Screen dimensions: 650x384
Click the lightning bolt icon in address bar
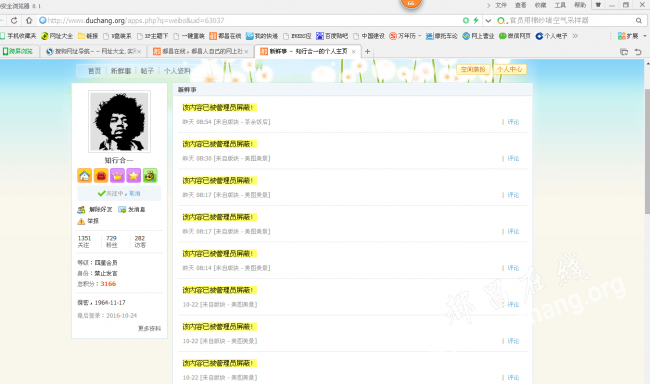[x=476, y=20]
